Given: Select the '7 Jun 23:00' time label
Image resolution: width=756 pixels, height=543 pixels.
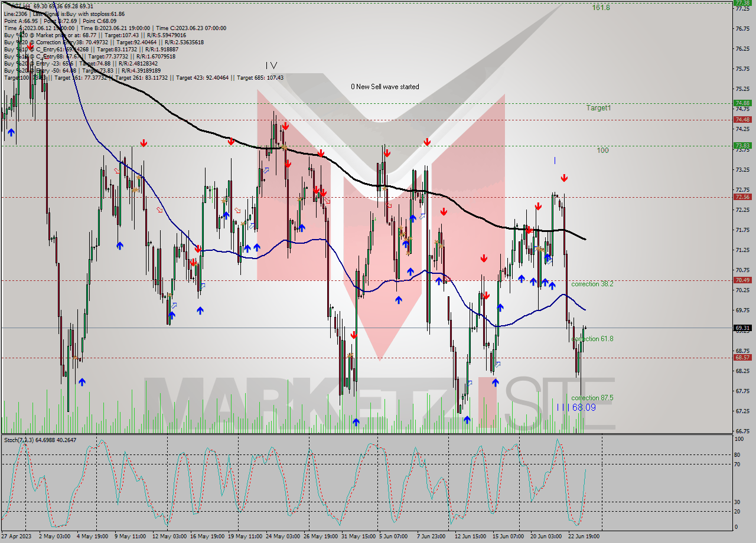Looking at the screenshot, I should 432,537.
